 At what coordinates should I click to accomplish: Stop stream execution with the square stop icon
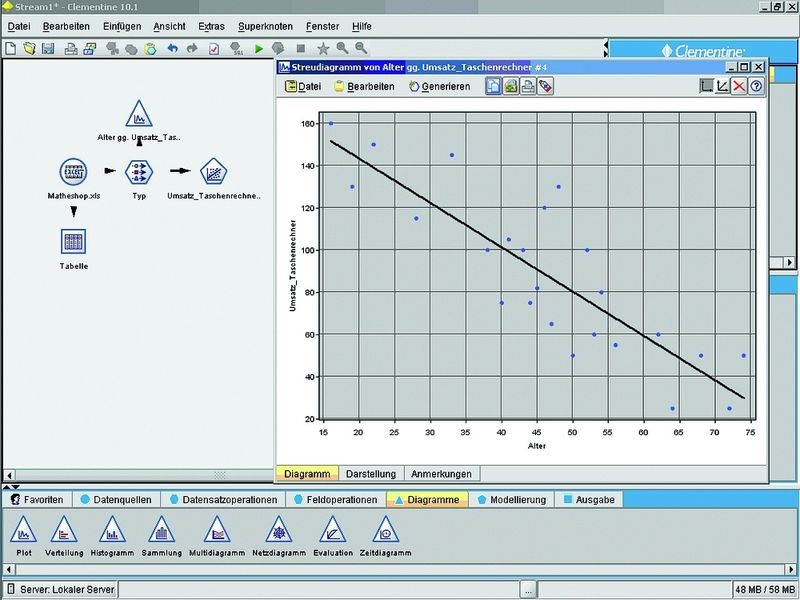point(301,48)
